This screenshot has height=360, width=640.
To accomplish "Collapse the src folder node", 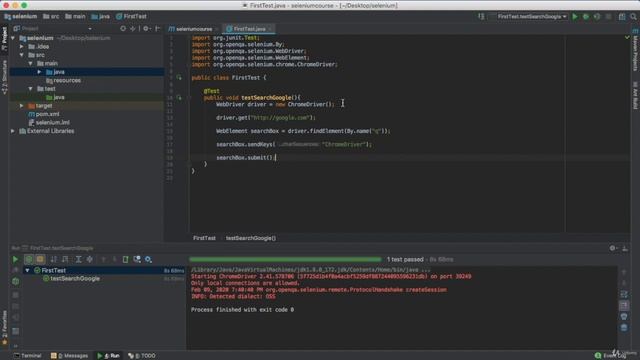I will click(x=22, y=55).
